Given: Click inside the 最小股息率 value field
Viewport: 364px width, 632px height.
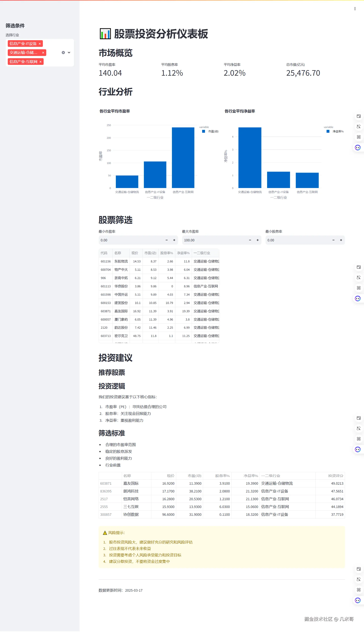Looking at the screenshot, I should tap(287, 240).
